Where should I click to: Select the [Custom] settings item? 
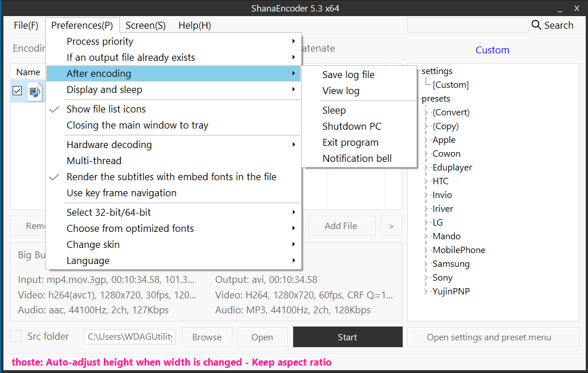point(450,85)
